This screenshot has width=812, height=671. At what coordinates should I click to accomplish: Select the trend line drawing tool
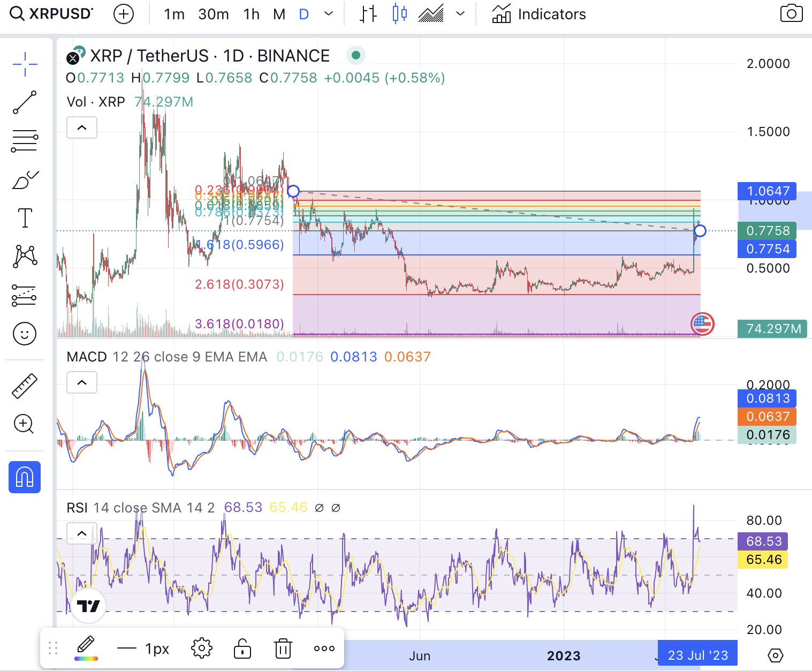25,102
